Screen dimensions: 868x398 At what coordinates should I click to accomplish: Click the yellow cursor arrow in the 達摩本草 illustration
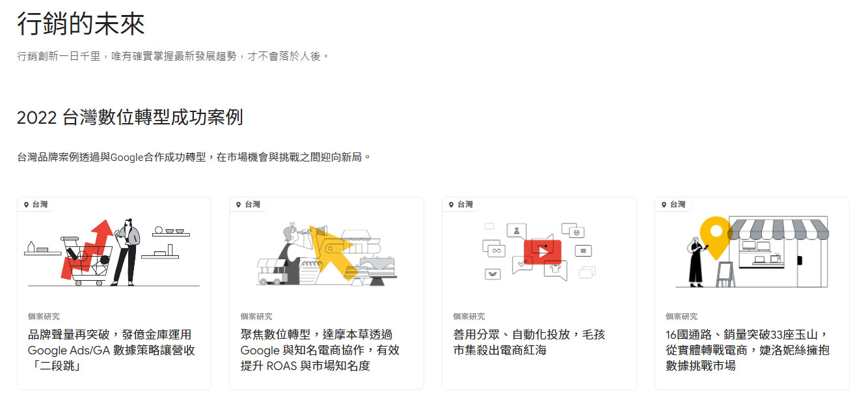pos(332,251)
